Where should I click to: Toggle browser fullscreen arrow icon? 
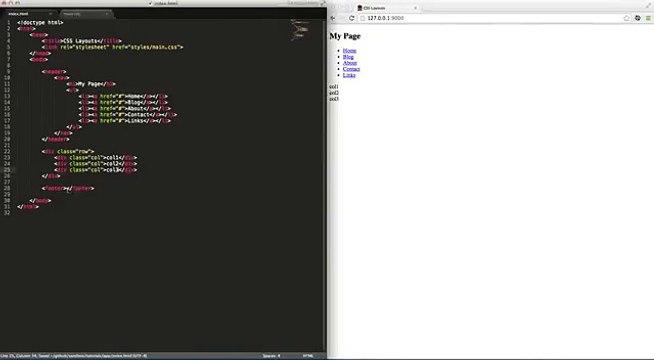(x=648, y=4)
